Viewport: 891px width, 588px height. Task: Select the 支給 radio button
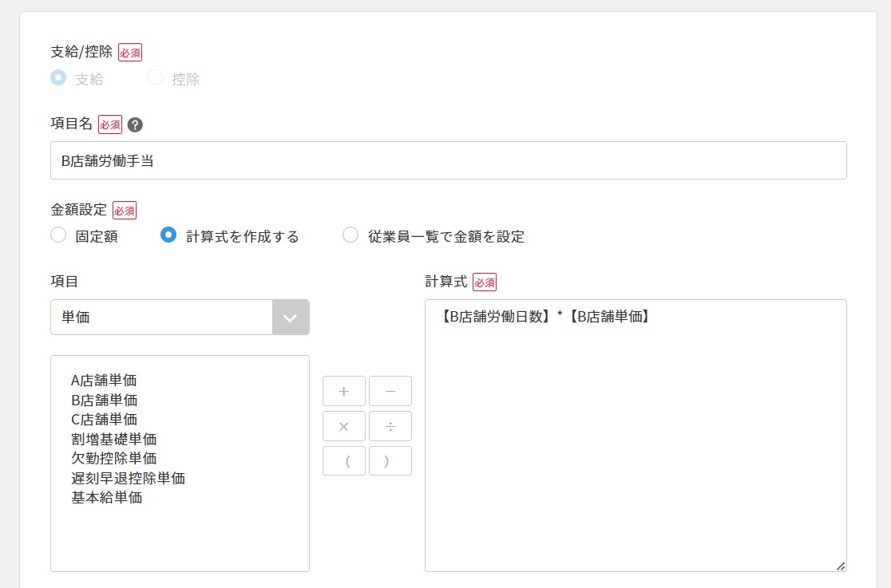click(x=58, y=78)
